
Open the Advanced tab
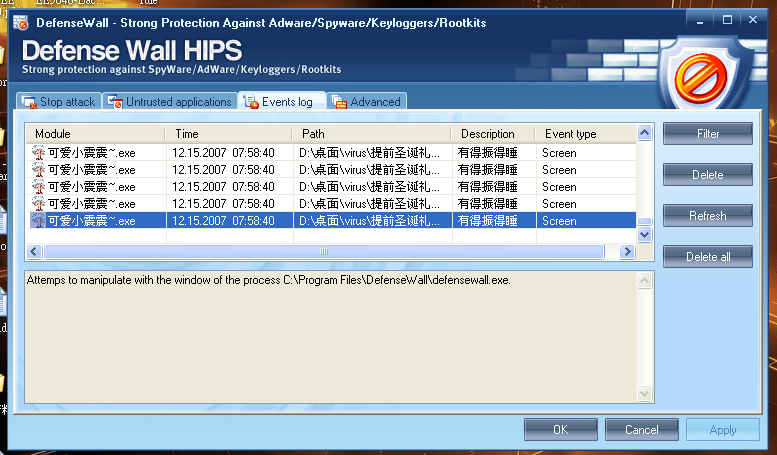click(367, 102)
